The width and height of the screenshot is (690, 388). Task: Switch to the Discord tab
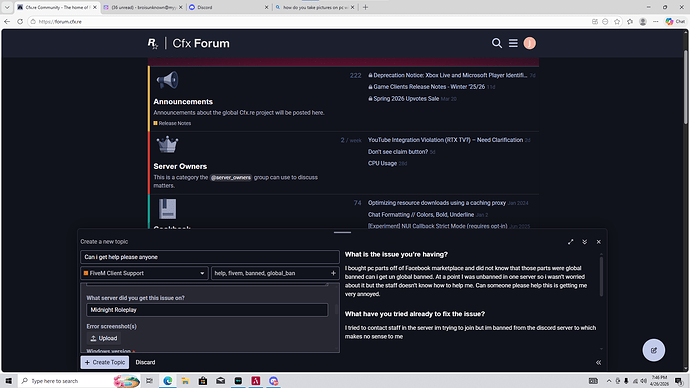click(228, 7)
